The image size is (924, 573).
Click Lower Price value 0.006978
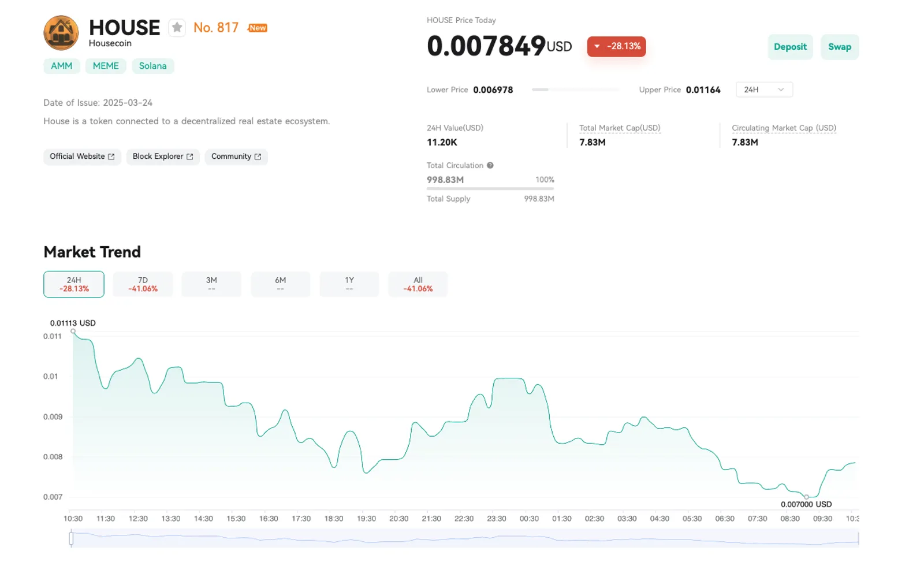click(493, 90)
